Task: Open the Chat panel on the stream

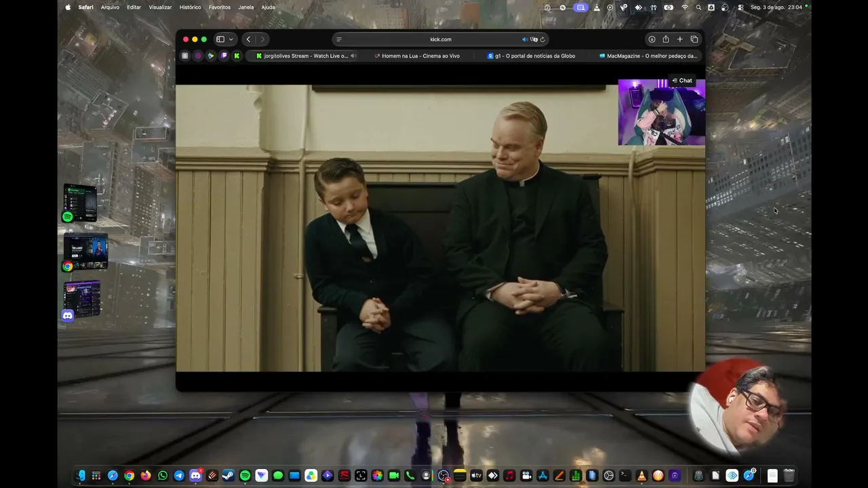Action: click(x=682, y=81)
